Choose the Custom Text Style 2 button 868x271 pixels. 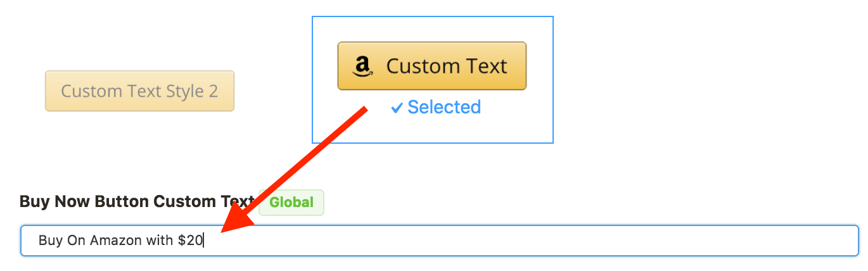[139, 91]
